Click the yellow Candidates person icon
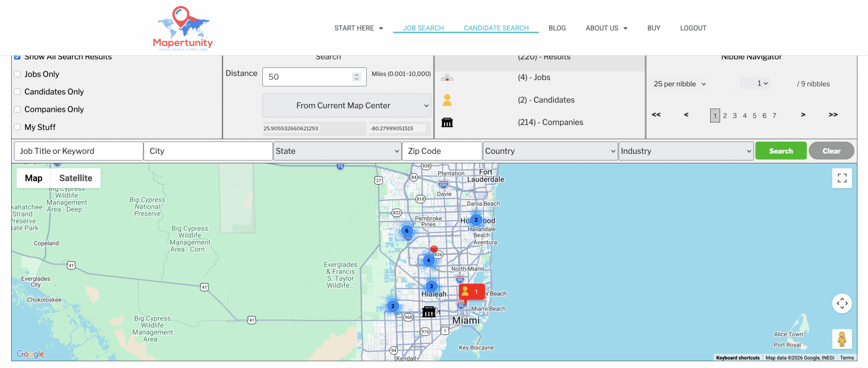This screenshot has height=368, width=868. tap(447, 100)
